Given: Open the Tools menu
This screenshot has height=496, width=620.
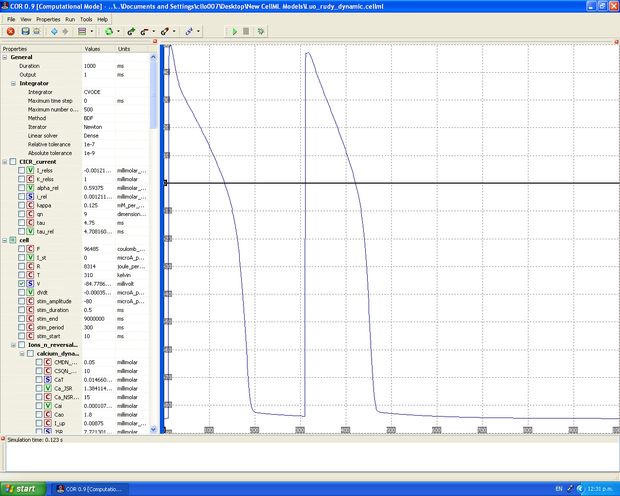Looking at the screenshot, I should 86,19.
